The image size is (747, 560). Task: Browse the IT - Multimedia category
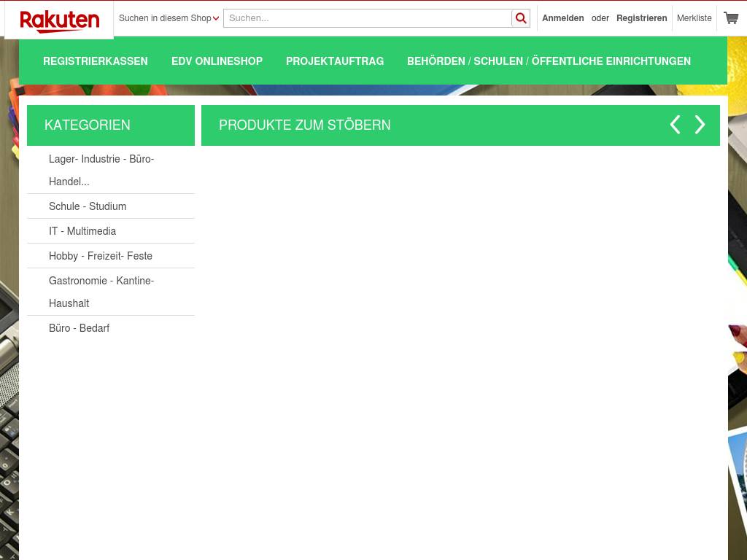[82, 231]
